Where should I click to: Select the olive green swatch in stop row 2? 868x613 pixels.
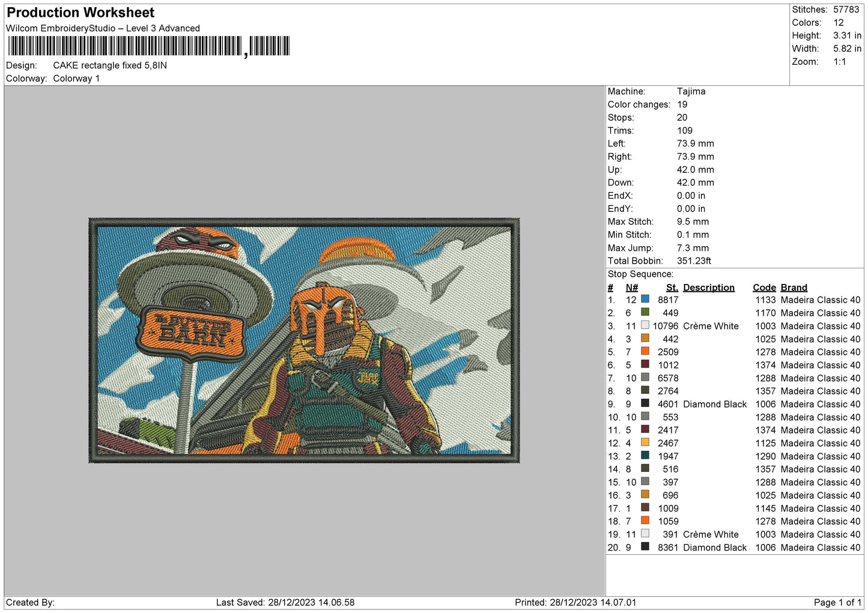click(x=645, y=312)
